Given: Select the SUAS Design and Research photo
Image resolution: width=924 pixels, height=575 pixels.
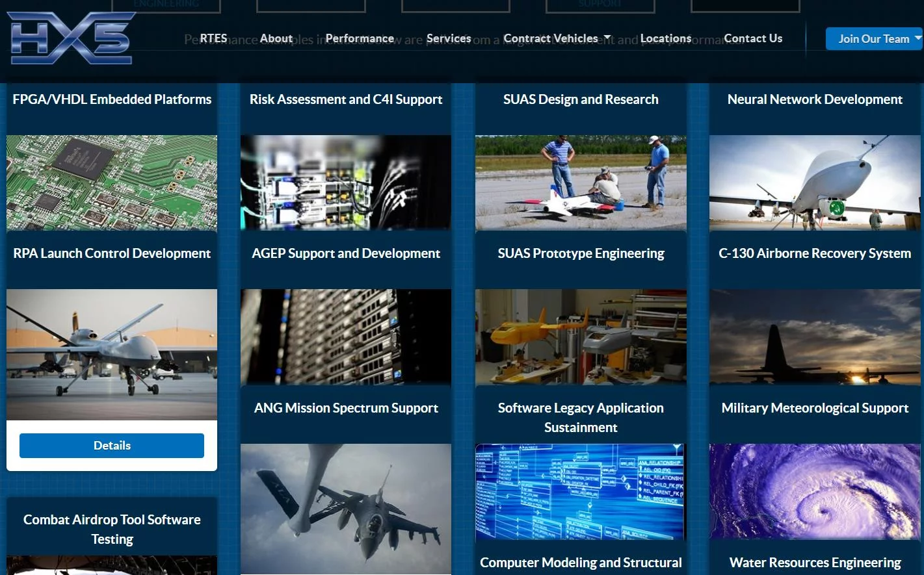Looking at the screenshot, I should click(581, 183).
